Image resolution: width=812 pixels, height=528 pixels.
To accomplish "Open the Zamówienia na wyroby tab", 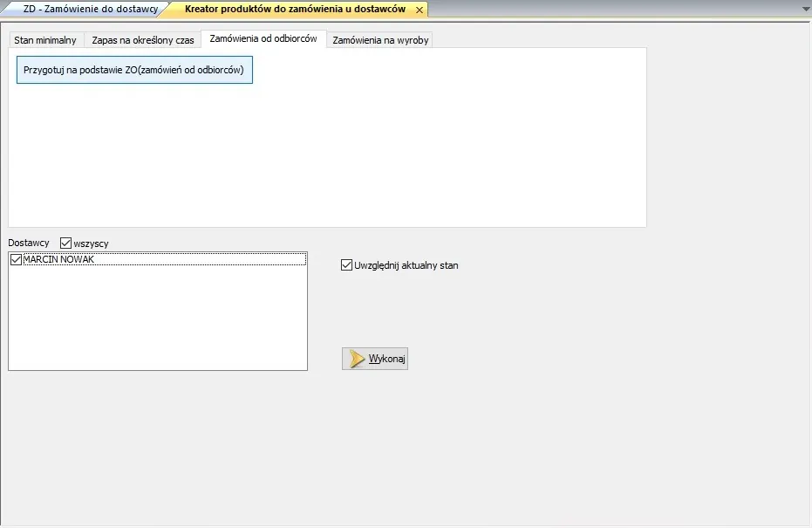I will pos(380,40).
